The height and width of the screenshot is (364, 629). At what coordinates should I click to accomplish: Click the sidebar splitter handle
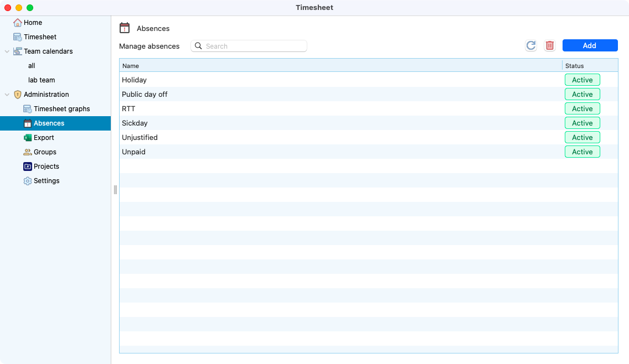coord(115,190)
